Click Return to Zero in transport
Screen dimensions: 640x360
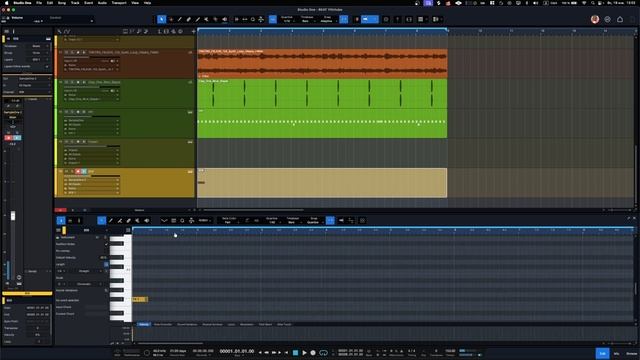tap(287, 353)
